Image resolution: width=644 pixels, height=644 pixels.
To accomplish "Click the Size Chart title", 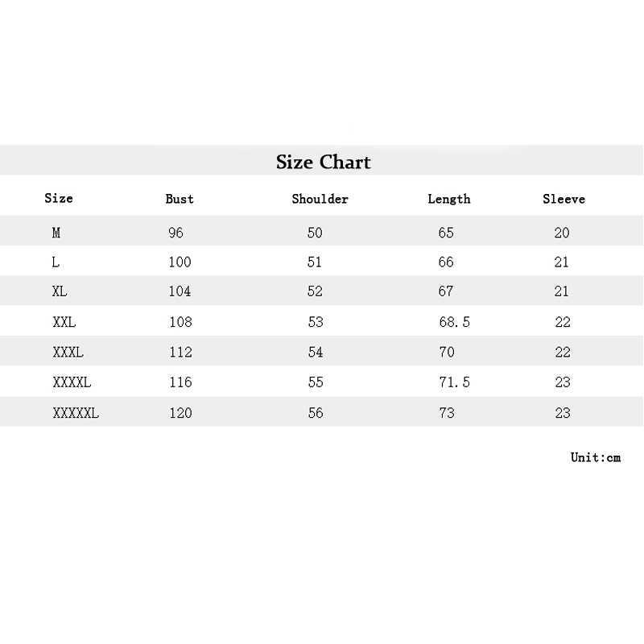I will 323,162.
